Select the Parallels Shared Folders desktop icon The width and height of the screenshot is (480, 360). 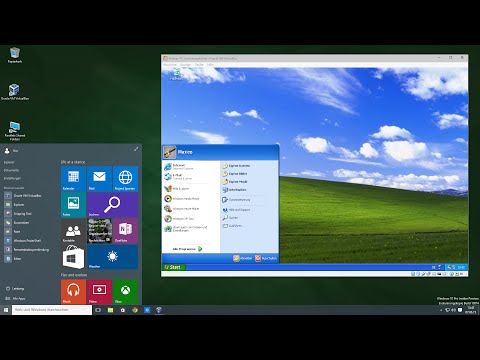tap(15, 131)
